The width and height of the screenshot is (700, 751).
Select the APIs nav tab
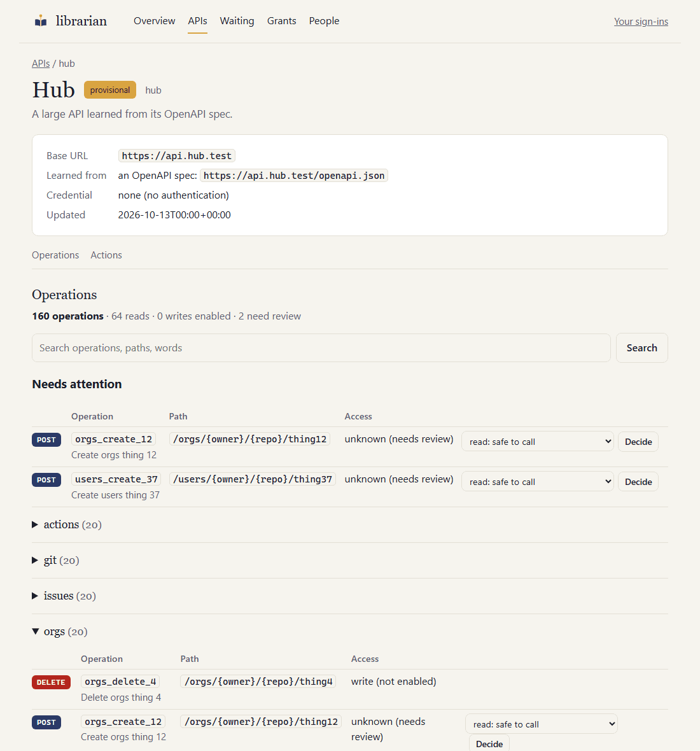[x=197, y=21]
